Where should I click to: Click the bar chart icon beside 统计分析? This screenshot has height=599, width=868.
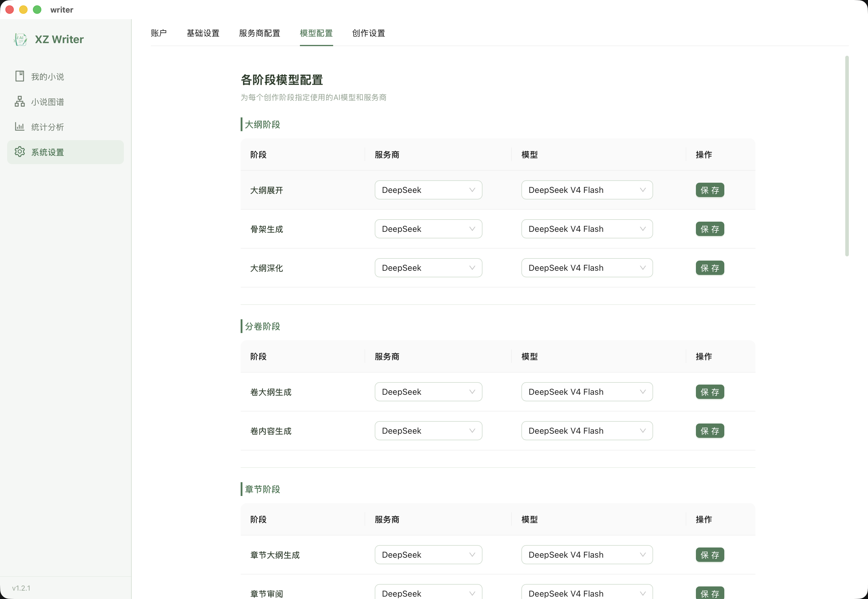(19, 126)
